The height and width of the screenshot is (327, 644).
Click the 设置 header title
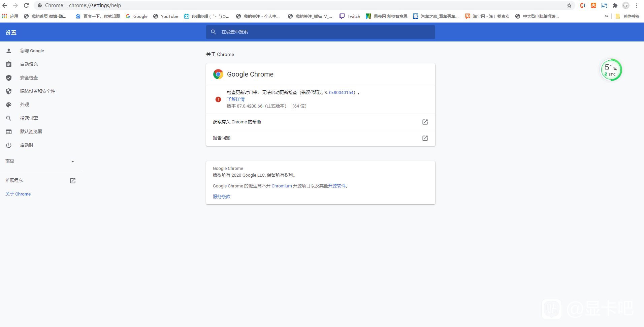(11, 32)
